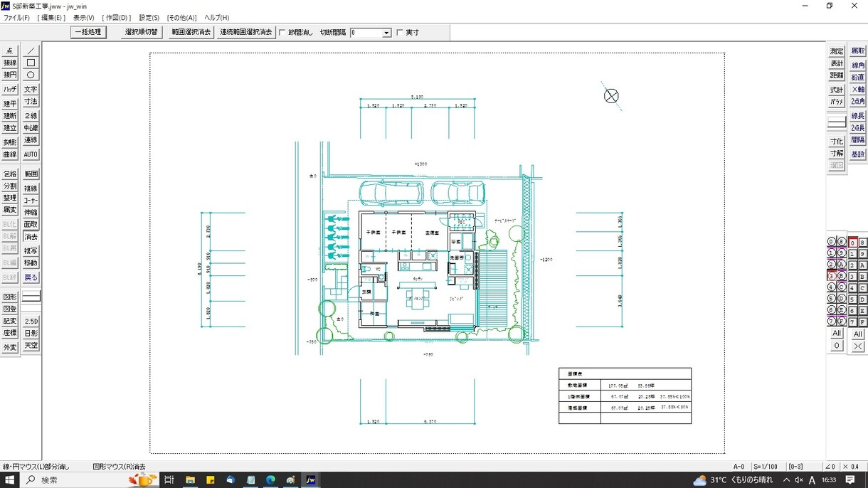The image size is (868, 488).
Task: Open the 表示(V) menu
Action: [x=84, y=18]
